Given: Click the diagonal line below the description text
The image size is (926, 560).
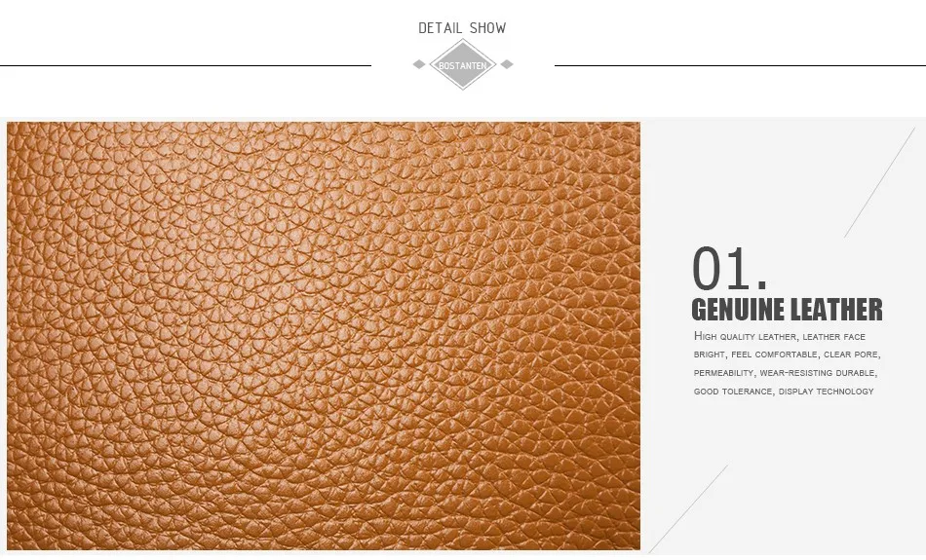Looking at the screenshot, I should (x=688, y=508).
